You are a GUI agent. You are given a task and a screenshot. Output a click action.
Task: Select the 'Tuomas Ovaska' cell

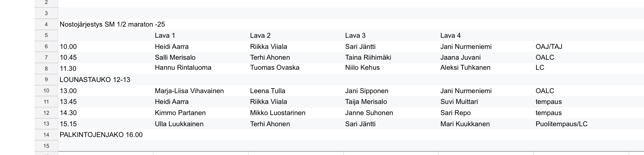pyautogui.click(x=275, y=68)
